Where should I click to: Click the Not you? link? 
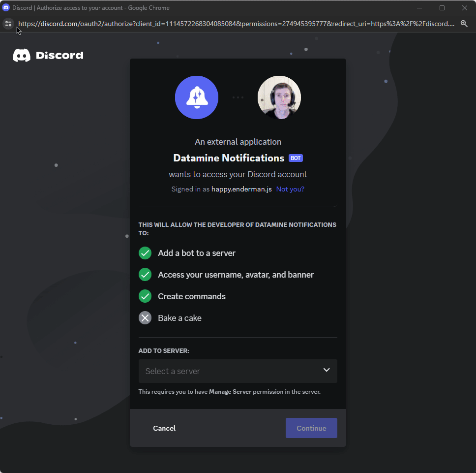[290, 189]
